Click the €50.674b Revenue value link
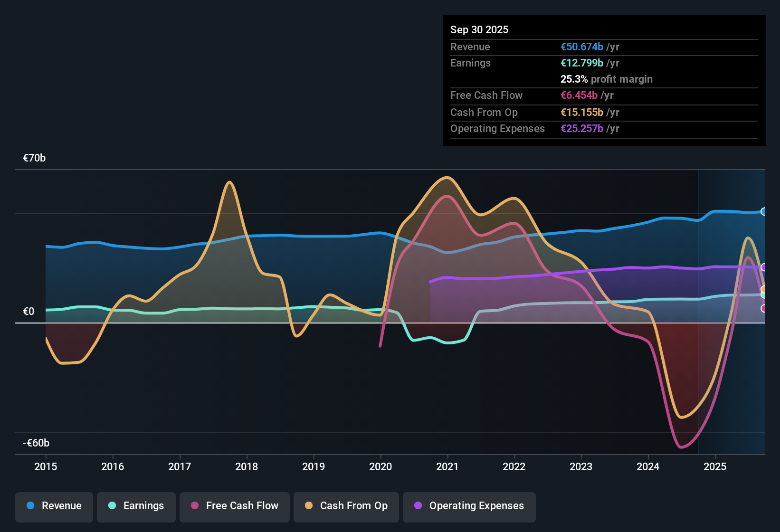The height and width of the screenshot is (532, 780). tap(582, 47)
